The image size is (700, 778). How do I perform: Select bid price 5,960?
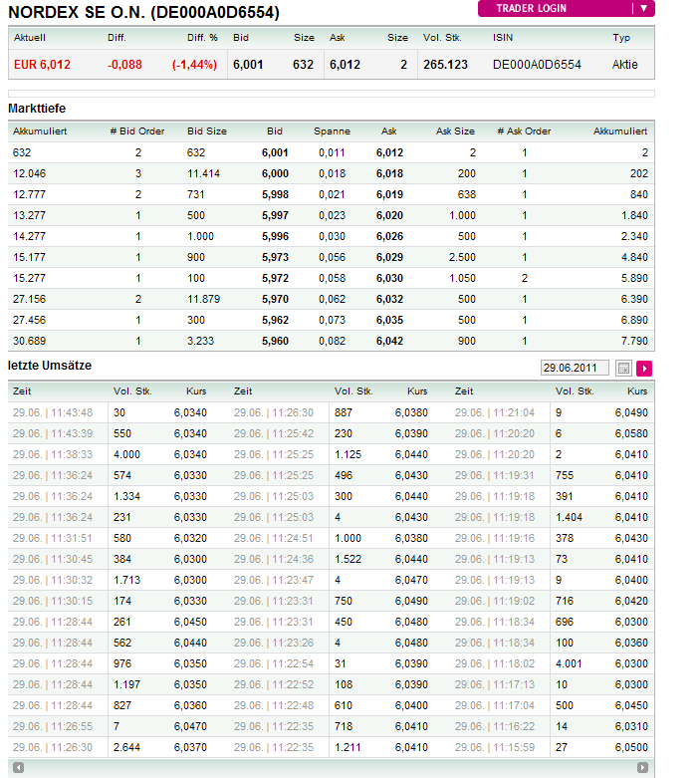coord(275,341)
